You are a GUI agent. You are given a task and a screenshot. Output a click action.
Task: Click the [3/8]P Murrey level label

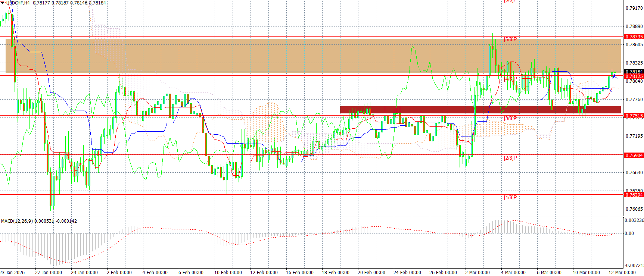point(510,118)
